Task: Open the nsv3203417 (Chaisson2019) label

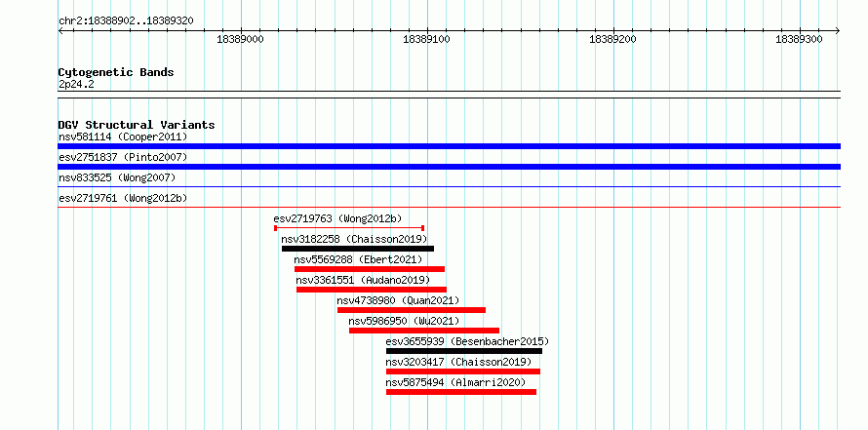Action: [x=458, y=362]
